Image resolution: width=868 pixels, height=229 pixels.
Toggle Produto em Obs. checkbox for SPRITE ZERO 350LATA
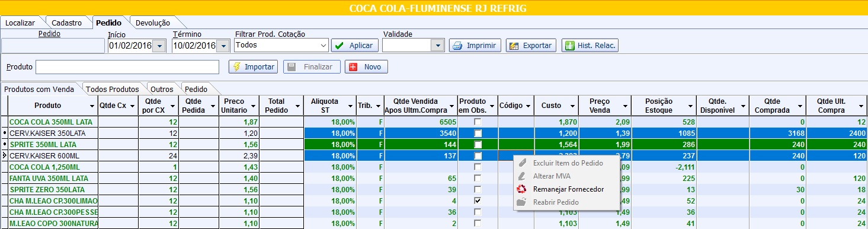tap(478, 189)
